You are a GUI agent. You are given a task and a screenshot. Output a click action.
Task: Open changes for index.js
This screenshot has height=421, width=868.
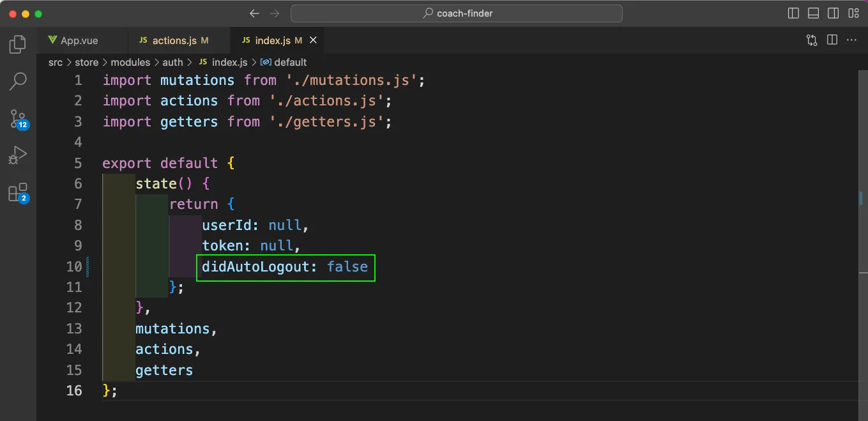pos(812,40)
